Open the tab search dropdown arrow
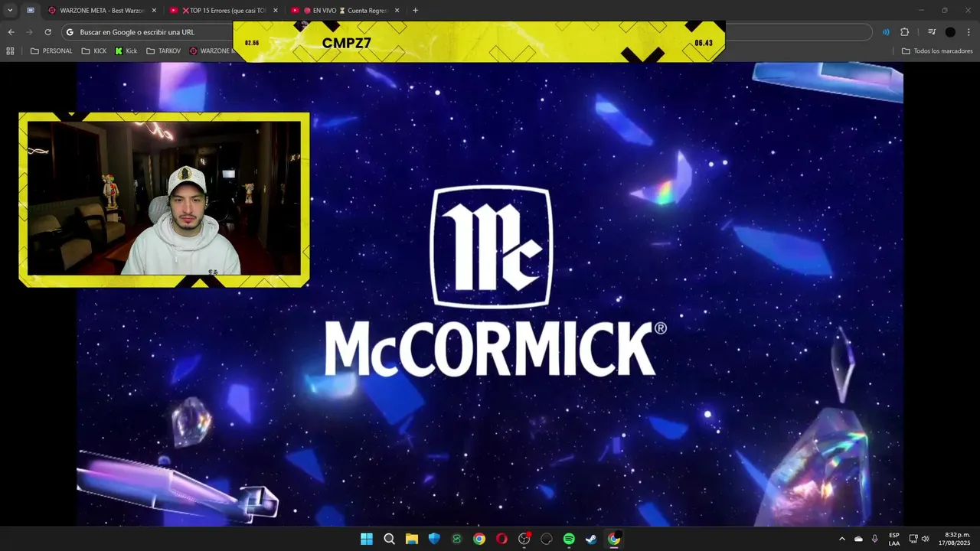The height and width of the screenshot is (551, 980). pyautogui.click(x=10, y=10)
